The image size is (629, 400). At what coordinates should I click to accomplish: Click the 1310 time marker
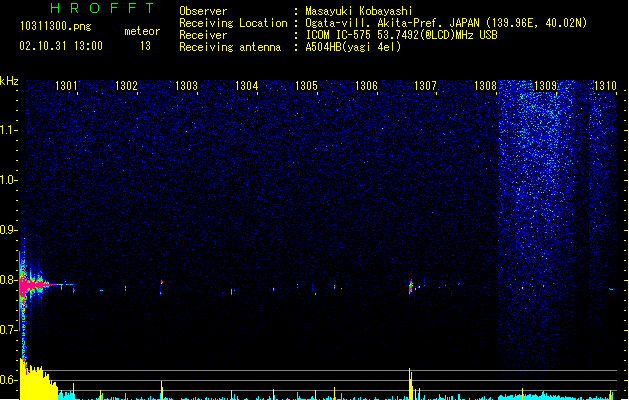click(x=605, y=86)
